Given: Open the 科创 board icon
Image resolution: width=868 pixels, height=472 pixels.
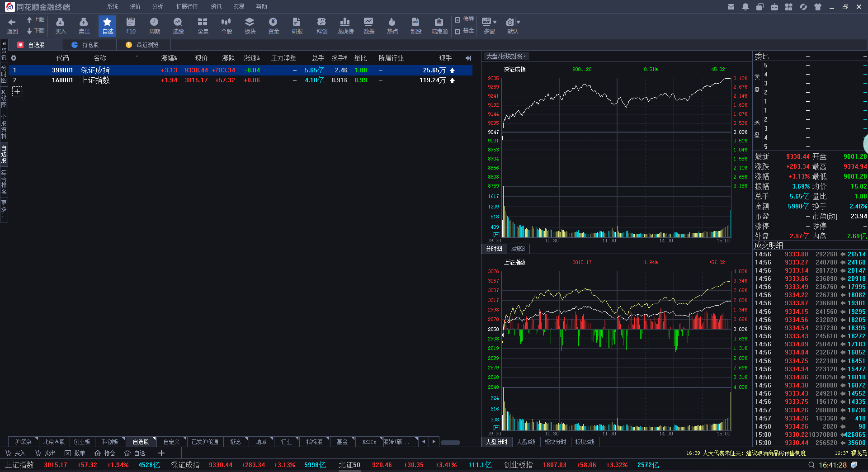Looking at the screenshot, I should point(322,26).
